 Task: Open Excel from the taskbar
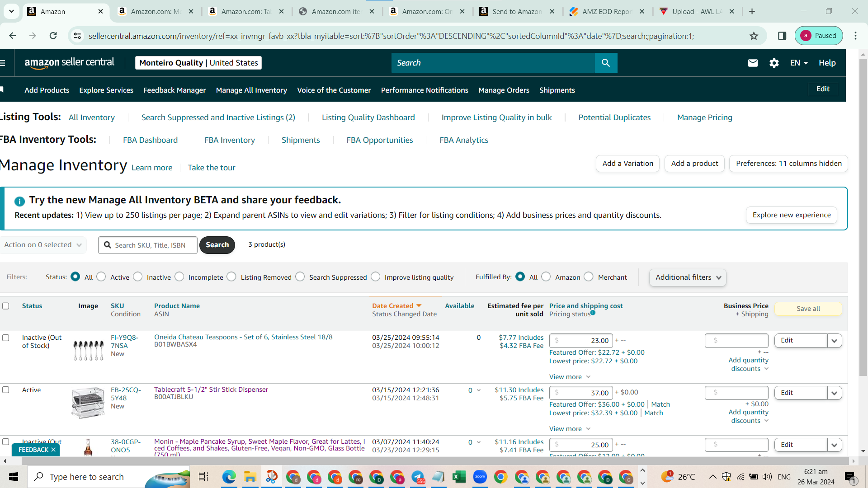pos(459,477)
